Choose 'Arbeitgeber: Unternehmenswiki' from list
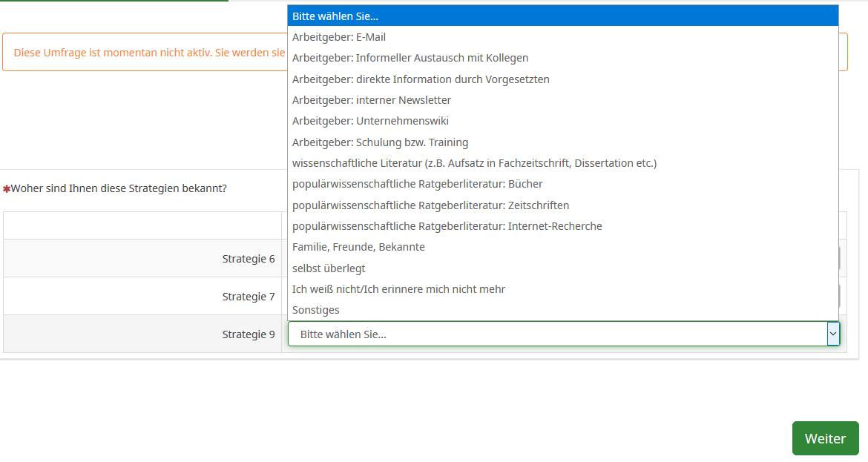 tap(370, 121)
